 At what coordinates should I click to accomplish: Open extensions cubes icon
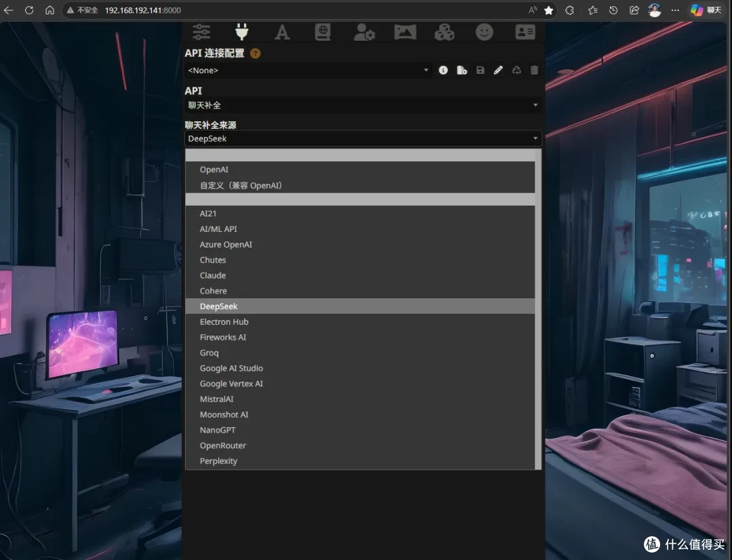(x=445, y=33)
